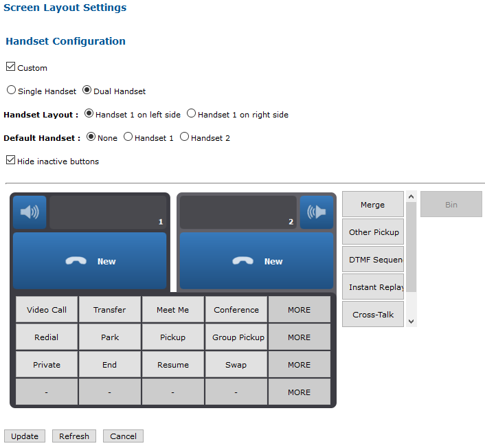The image size is (485, 448).
Task: Select the Other Pickup button
Action: click(x=373, y=232)
